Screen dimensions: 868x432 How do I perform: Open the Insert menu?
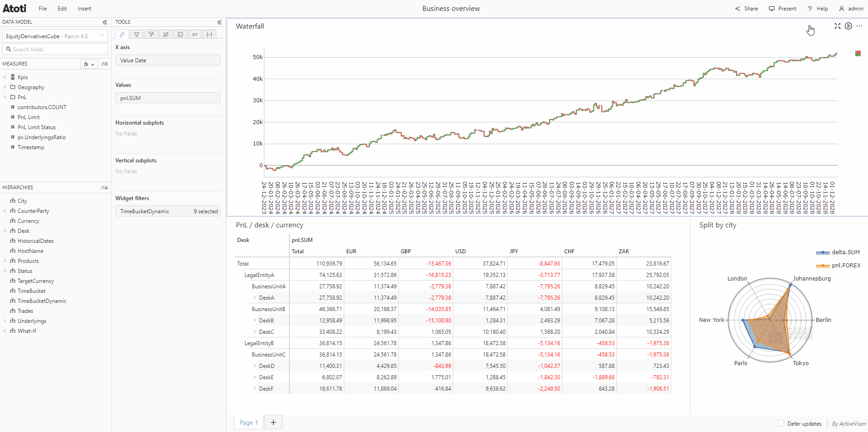tap(84, 9)
